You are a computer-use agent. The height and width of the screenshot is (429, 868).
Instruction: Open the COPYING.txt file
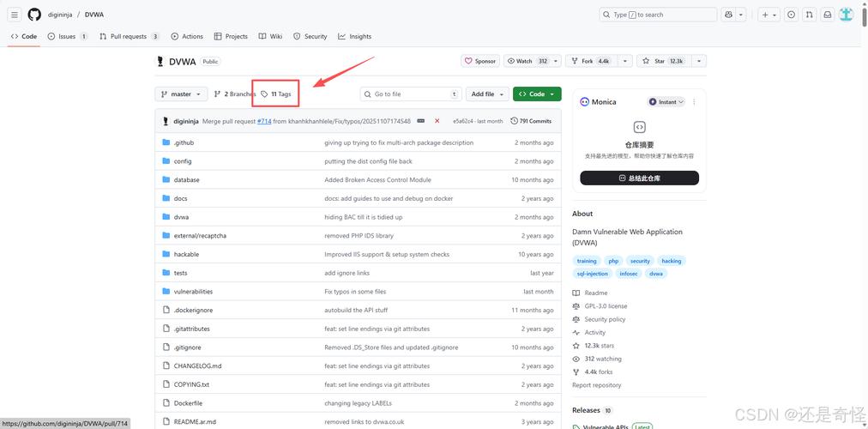coord(191,384)
